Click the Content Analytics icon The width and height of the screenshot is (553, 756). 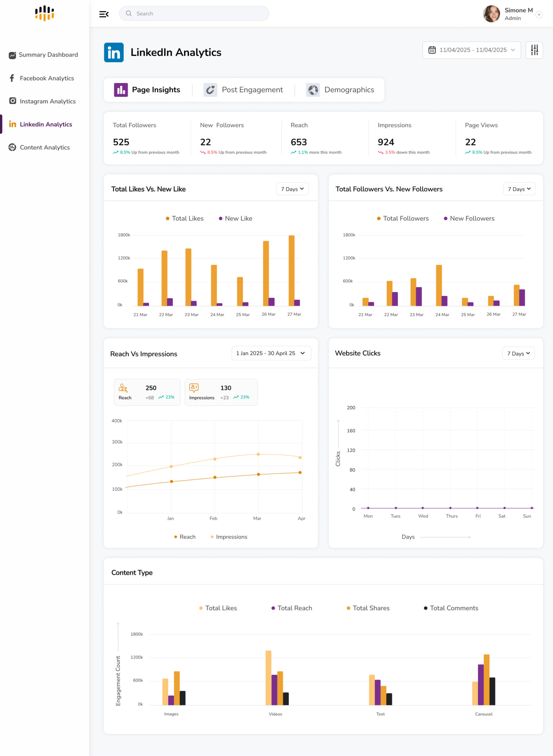point(12,147)
